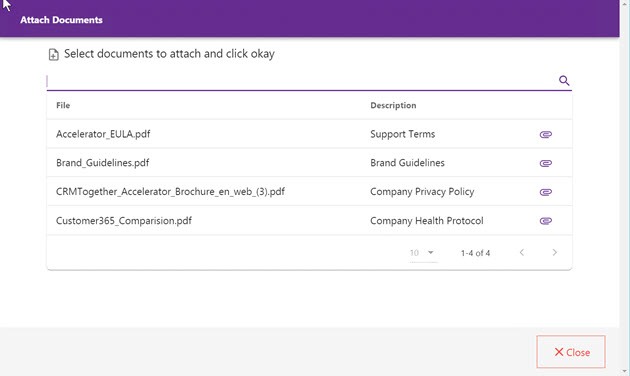Click the search magnifier icon
This screenshot has height=376, width=630.
click(x=564, y=81)
